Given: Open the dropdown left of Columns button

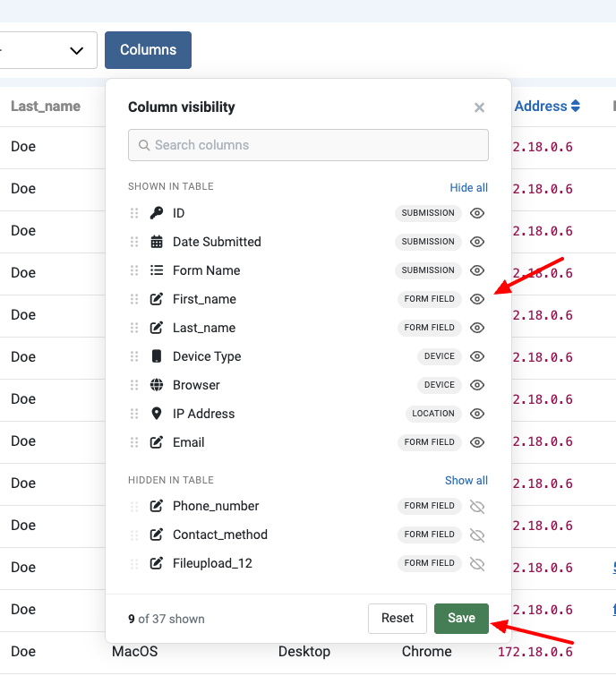Looking at the screenshot, I should click(x=48, y=50).
